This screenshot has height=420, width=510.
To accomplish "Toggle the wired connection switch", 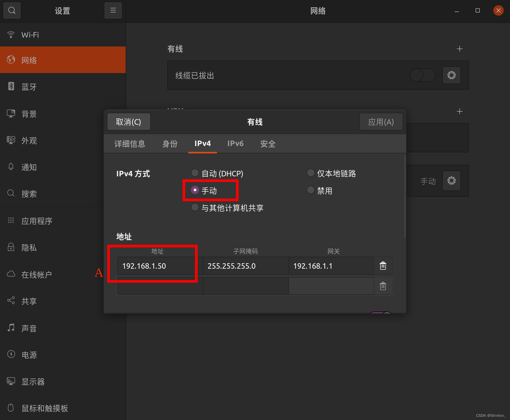I will pyautogui.click(x=422, y=75).
